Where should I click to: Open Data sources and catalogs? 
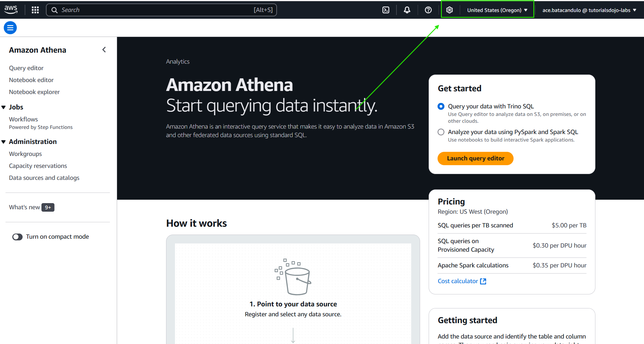click(44, 178)
